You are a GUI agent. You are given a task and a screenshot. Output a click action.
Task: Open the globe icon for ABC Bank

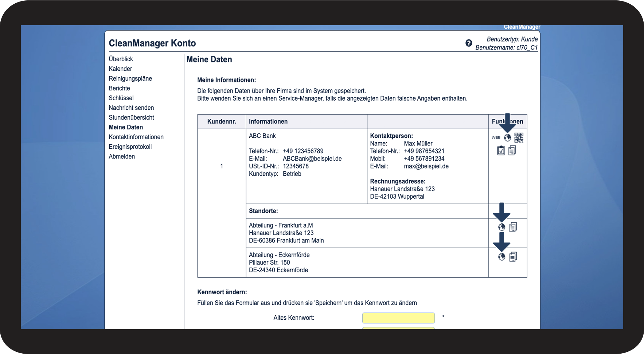pos(507,137)
